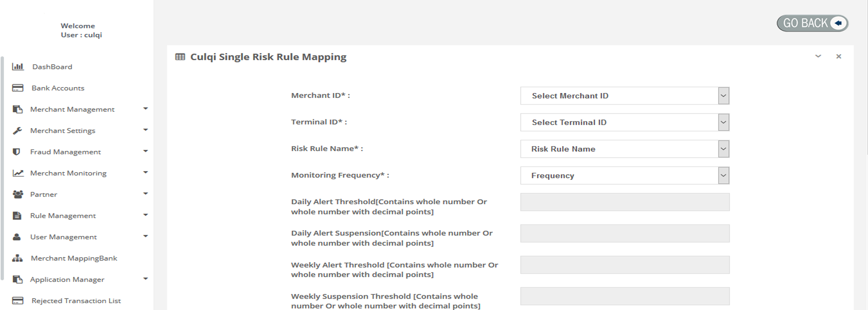Click the Merchant Settings wrench icon
The height and width of the screenshot is (310, 868).
pyautogui.click(x=17, y=131)
